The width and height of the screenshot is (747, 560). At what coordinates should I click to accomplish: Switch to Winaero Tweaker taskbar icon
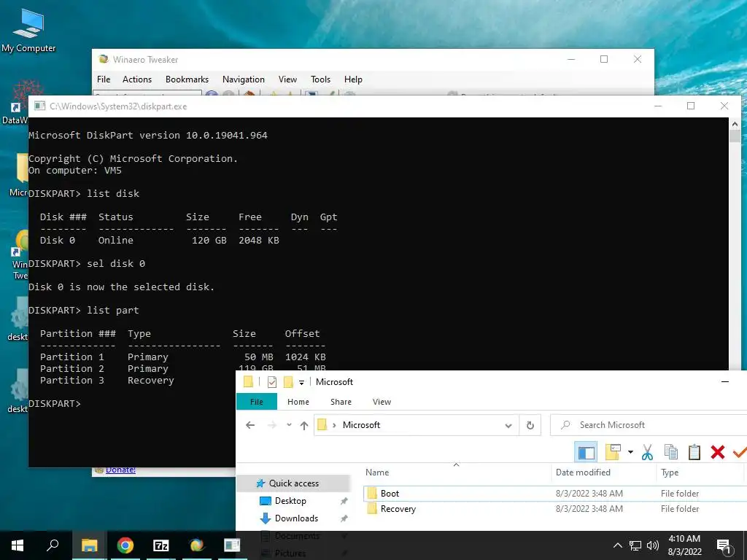tap(196, 545)
